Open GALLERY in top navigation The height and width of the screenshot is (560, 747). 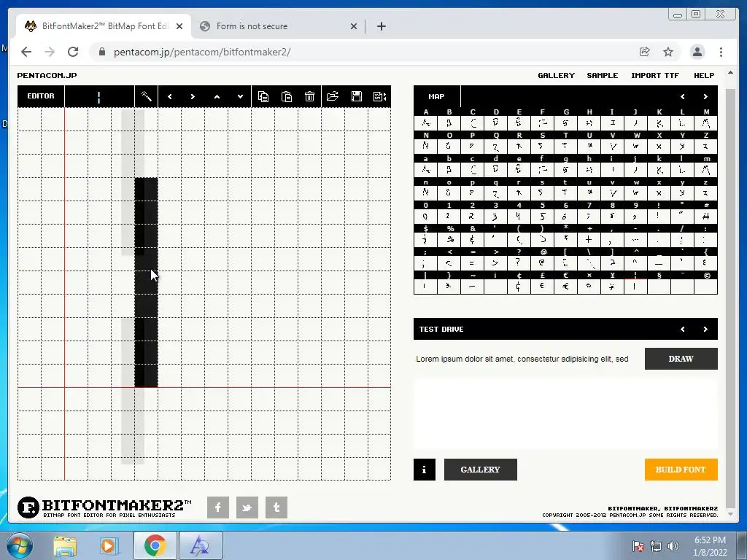556,75
